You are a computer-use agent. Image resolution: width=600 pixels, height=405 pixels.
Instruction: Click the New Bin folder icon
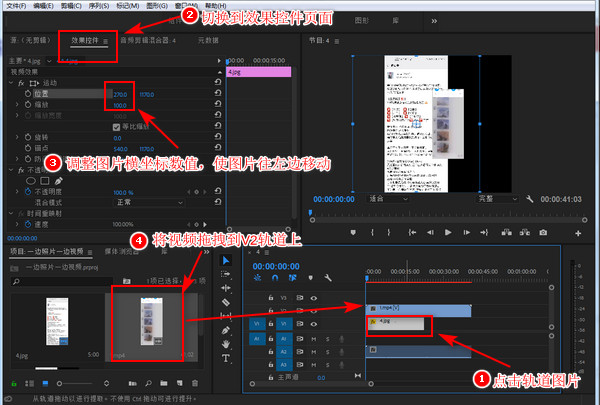[x=164, y=383]
